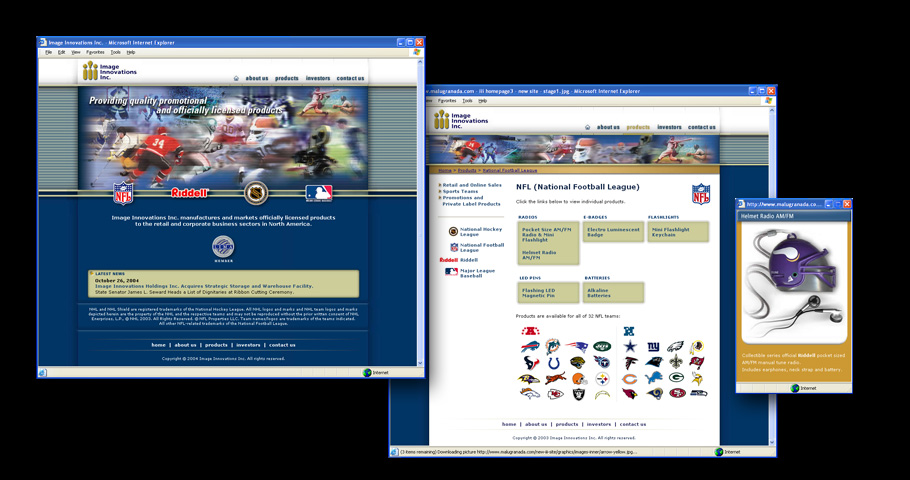
Task: Open the Electro Luminescent Badge product
Action: [x=613, y=232]
